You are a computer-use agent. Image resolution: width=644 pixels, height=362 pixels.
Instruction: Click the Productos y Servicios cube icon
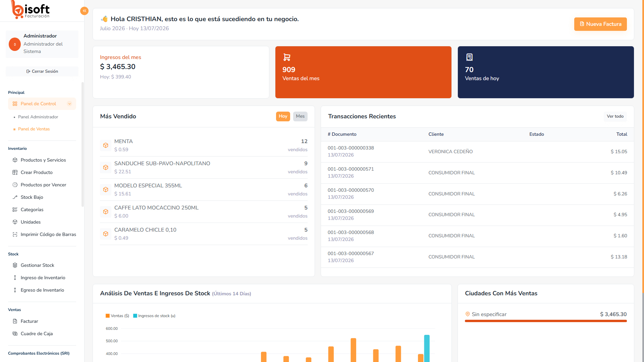pos(15,160)
